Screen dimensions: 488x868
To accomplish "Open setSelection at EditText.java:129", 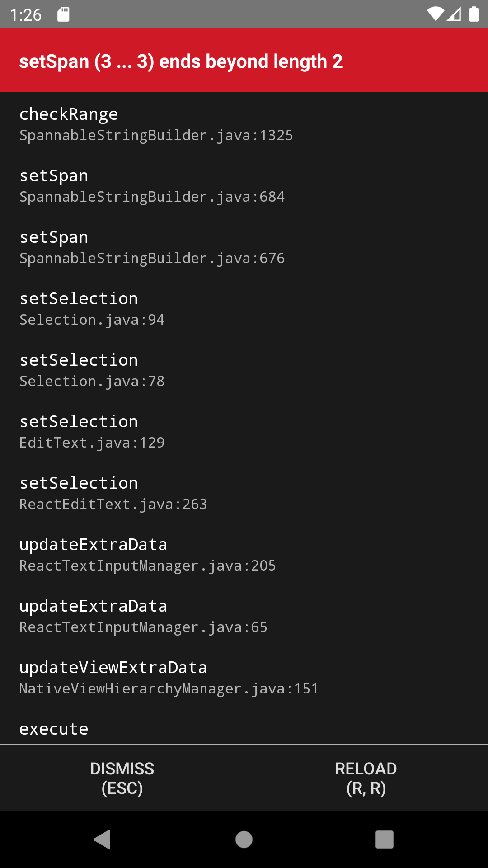I will pyautogui.click(x=93, y=432).
